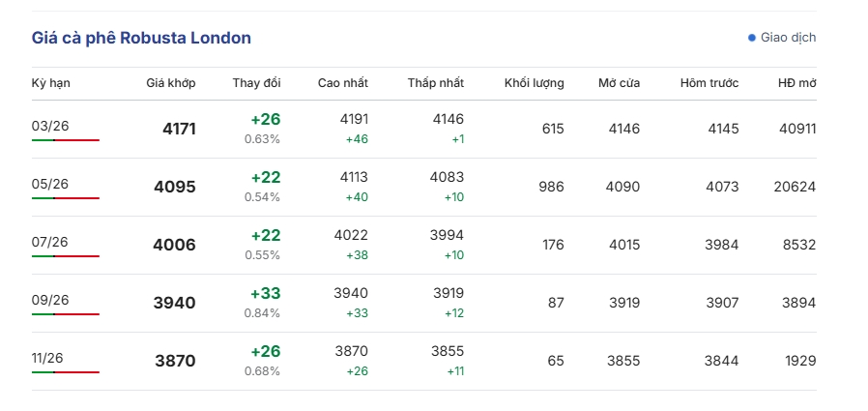This screenshot has width=868, height=411.
Task: Click the Thấp nhất column header
Action: point(435,83)
